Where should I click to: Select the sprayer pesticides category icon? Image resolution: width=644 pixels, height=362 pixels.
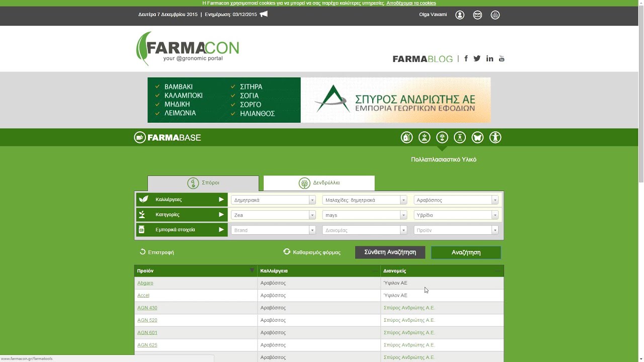coord(407,137)
